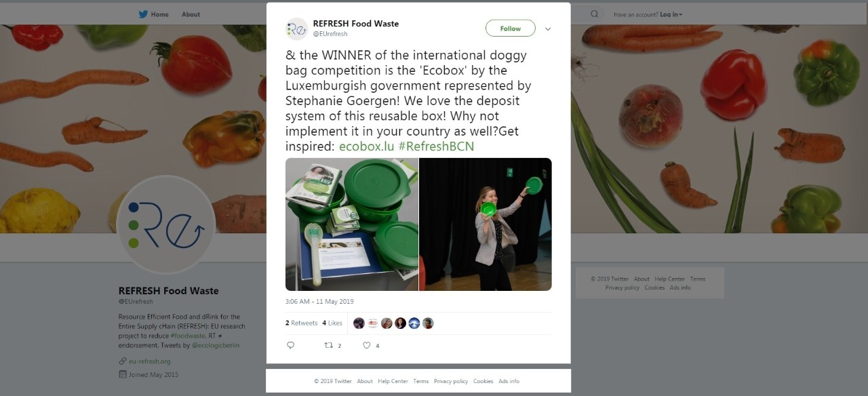Click the reply speech bubble icon

[291, 345]
